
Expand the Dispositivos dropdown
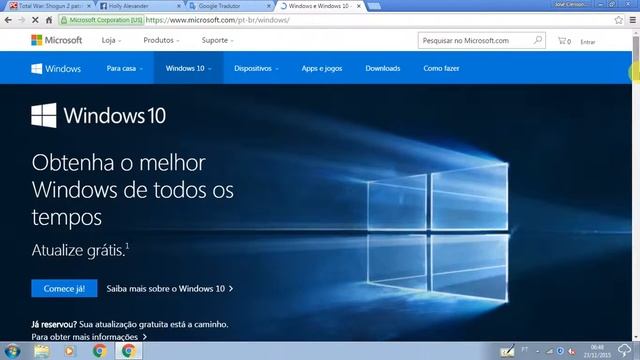[x=256, y=69]
